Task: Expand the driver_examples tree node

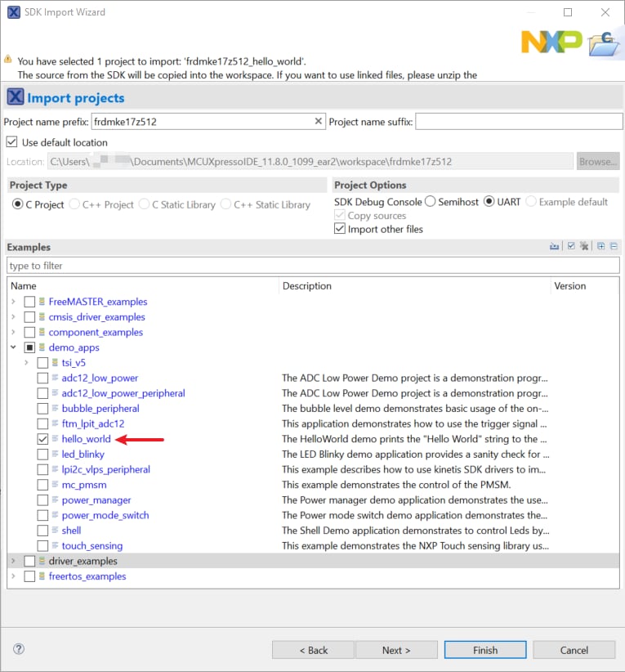Action: click(x=12, y=561)
